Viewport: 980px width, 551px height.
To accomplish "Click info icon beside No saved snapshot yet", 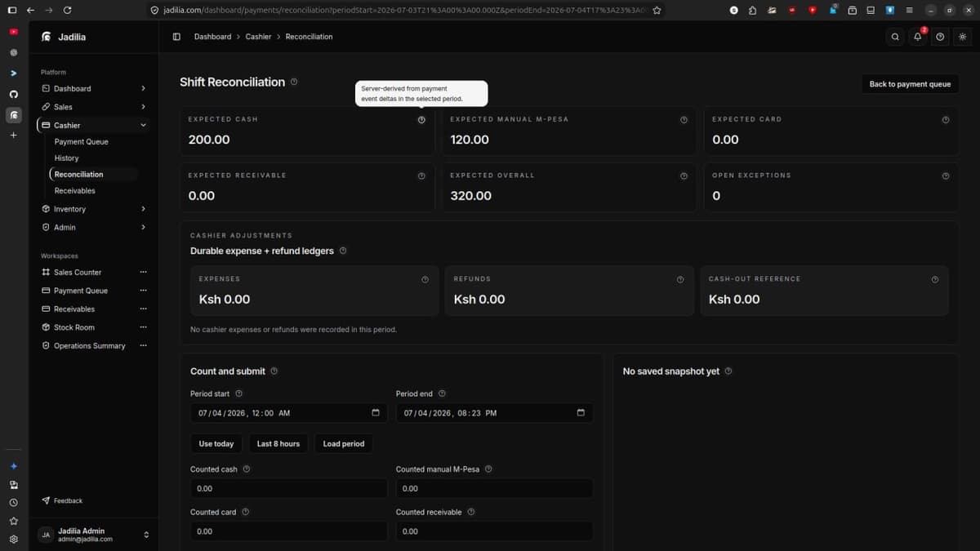I will pyautogui.click(x=728, y=371).
